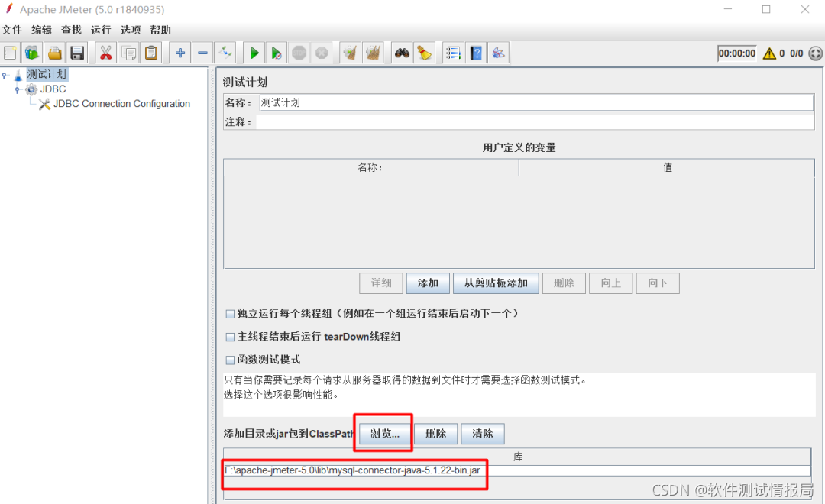825x504 pixels.
Task: Collapse the 测试计划 tree node handle
Action: (x=5, y=76)
